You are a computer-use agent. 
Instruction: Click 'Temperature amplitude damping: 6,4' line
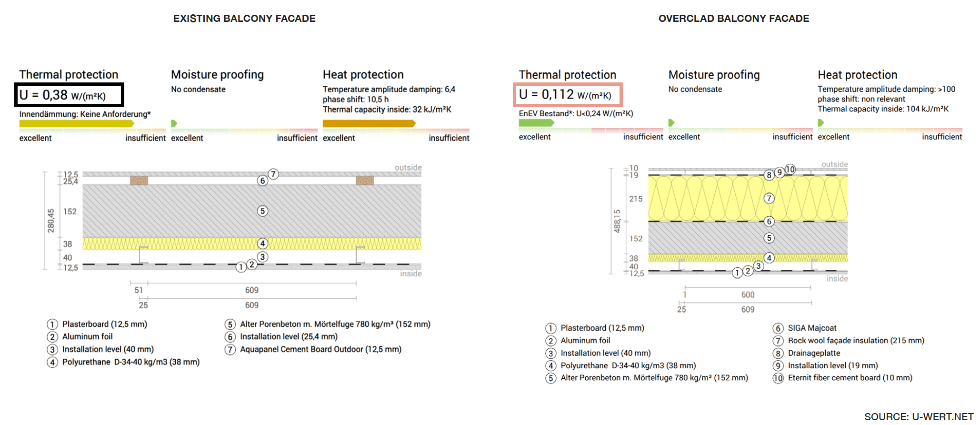(389, 90)
